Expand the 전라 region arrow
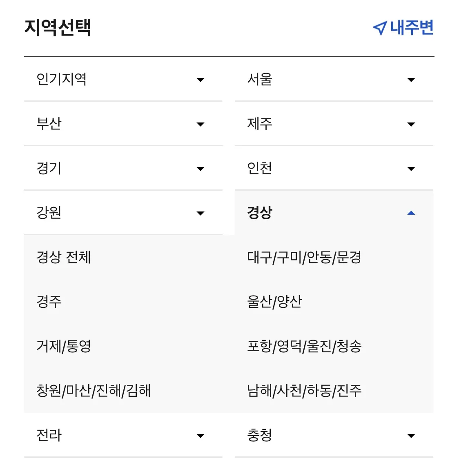459x476 pixels. tap(201, 436)
